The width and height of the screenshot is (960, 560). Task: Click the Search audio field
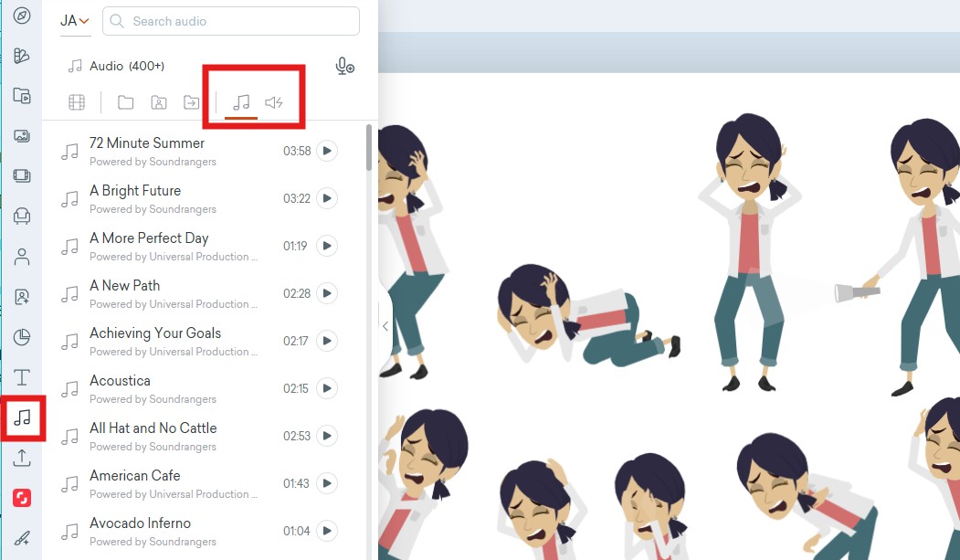click(231, 21)
